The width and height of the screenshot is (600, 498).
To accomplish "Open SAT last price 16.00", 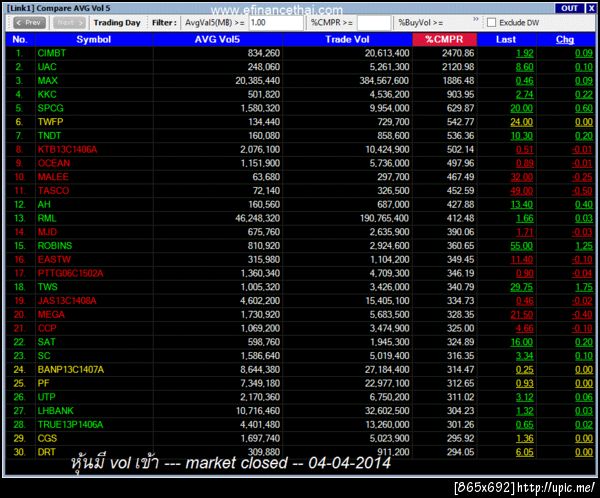I will tap(522, 343).
